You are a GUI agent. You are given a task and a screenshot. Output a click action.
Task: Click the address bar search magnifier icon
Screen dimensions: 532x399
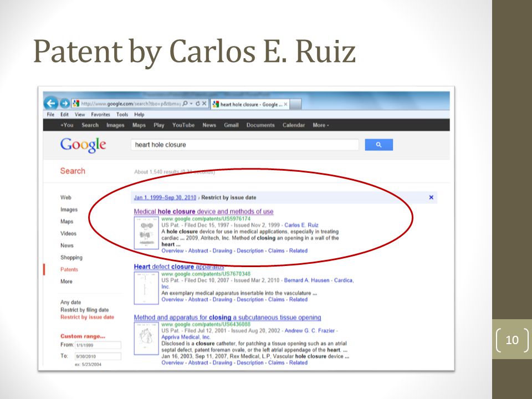coord(185,104)
